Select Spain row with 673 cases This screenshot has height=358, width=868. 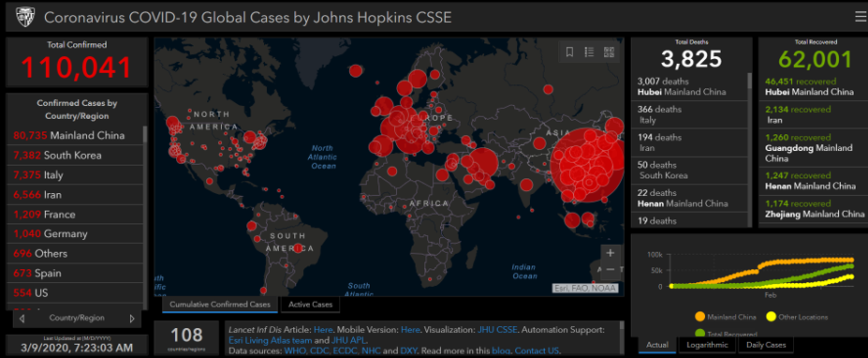[x=75, y=274]
